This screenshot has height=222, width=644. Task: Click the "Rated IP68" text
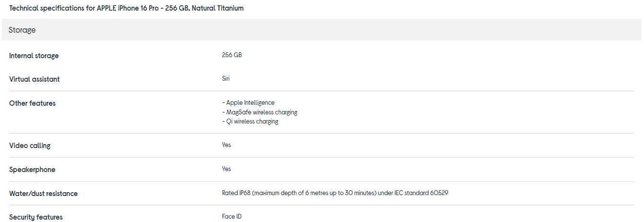point(236,193)
